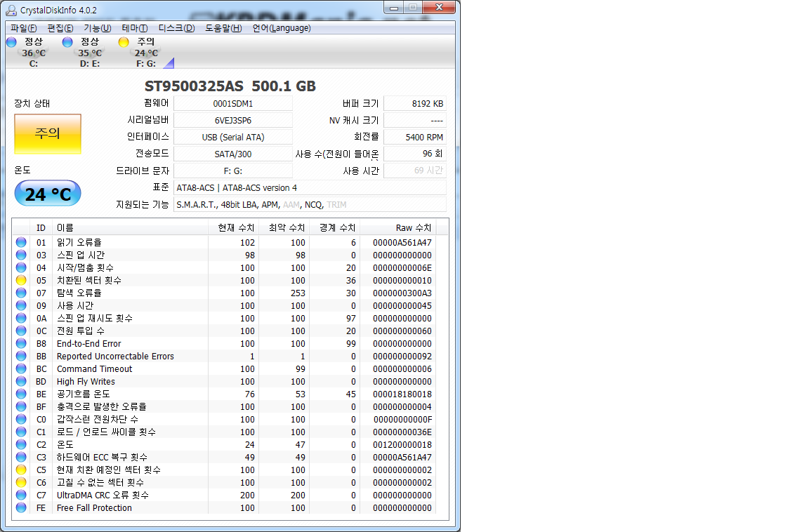Screen dimensions: 809x532
Task: Click the yellow orb for 고칠 수 없는 섹터 횟수
Action: pos(21,482)
